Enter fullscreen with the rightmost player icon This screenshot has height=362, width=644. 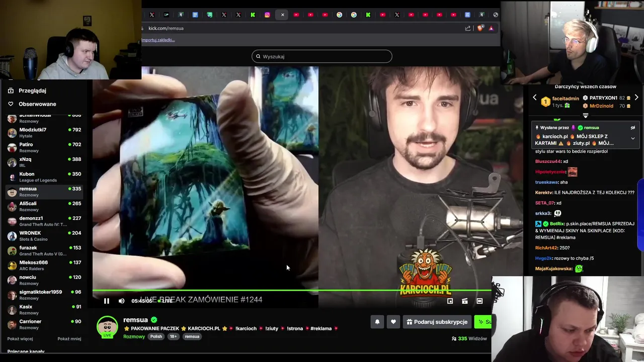click(479, 301)
